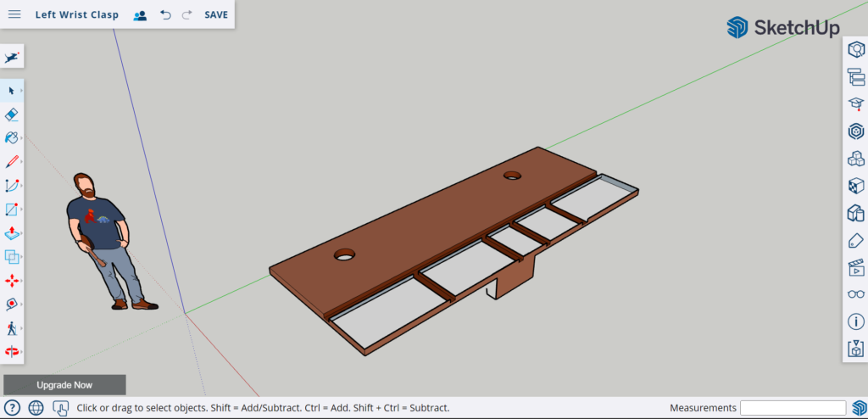Open the Scenes clapperboard panel
Image resolution: width=868 pixels, height=419 pixels.
856,267
